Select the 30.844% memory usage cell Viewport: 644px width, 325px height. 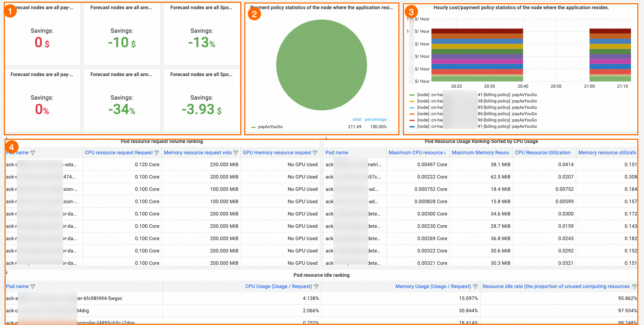401,311
